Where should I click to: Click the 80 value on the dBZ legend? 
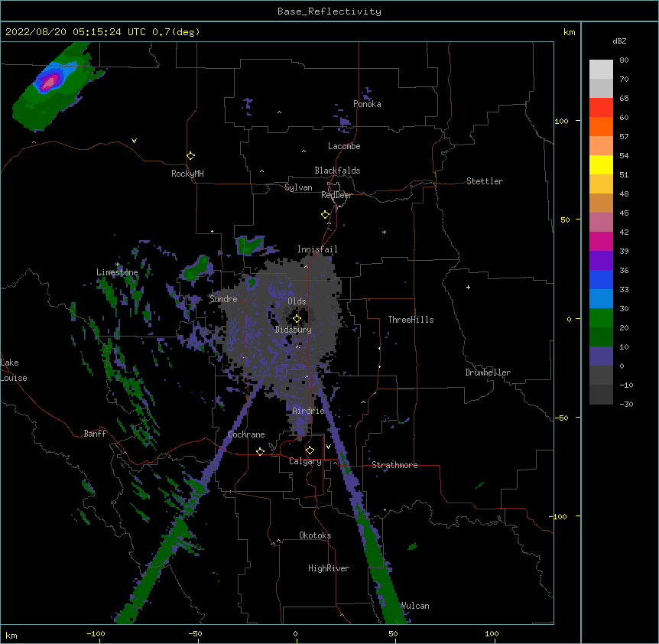pos(624,60)
